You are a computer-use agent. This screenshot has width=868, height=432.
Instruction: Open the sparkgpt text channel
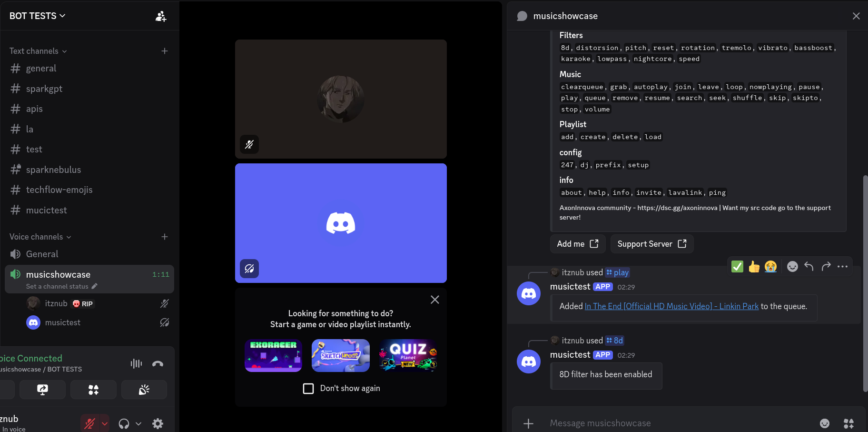44,89
